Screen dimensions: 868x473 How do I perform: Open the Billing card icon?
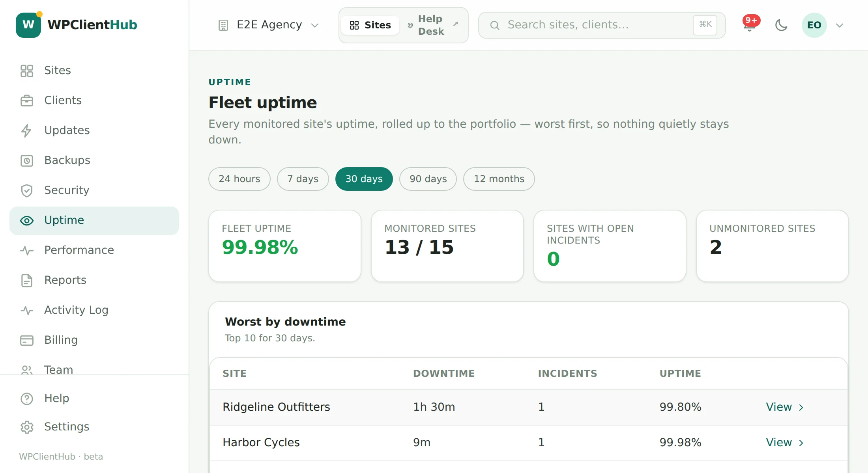(27, 340)
